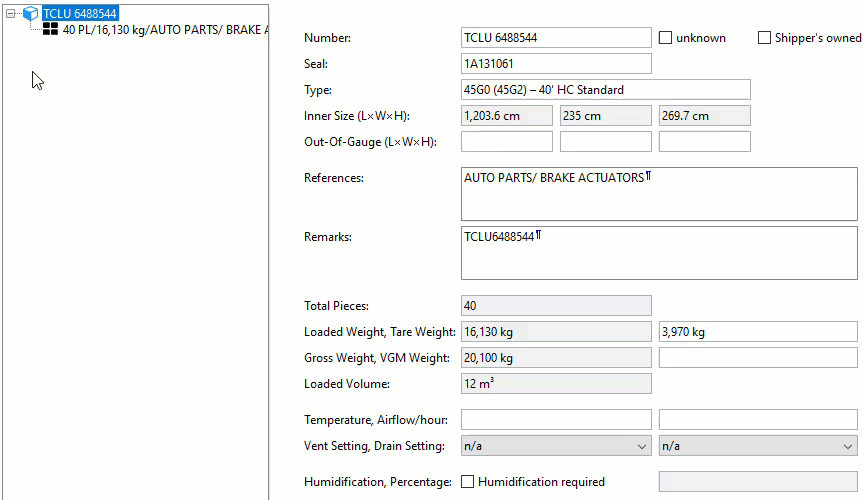864x500 pixels.
Task: Check the Shipper's owned checkbox
Action: tap(765, 38)
